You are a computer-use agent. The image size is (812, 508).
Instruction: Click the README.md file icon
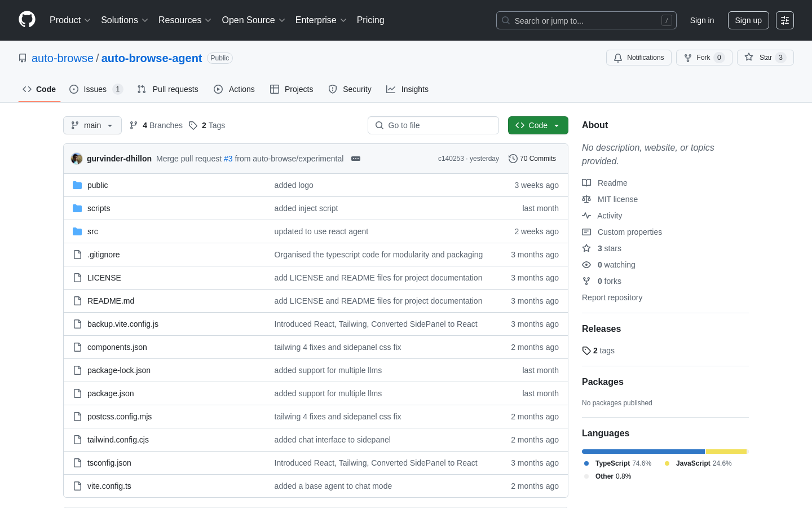[x=77, y=301]
